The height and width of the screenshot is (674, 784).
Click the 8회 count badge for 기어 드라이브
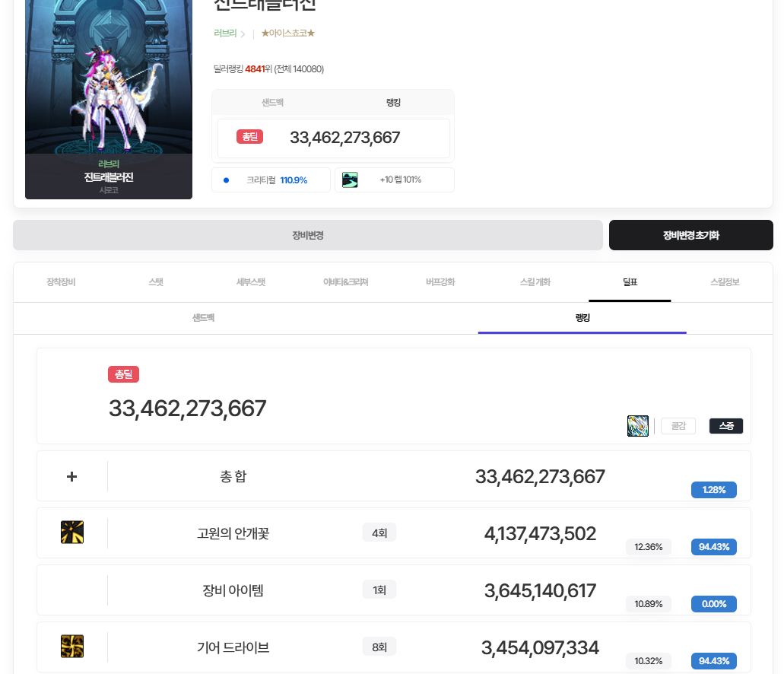coord(379,647)
